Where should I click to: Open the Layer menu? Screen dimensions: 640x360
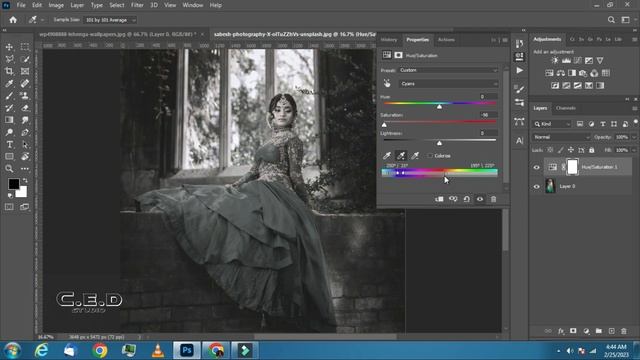(x=77, y=5)
